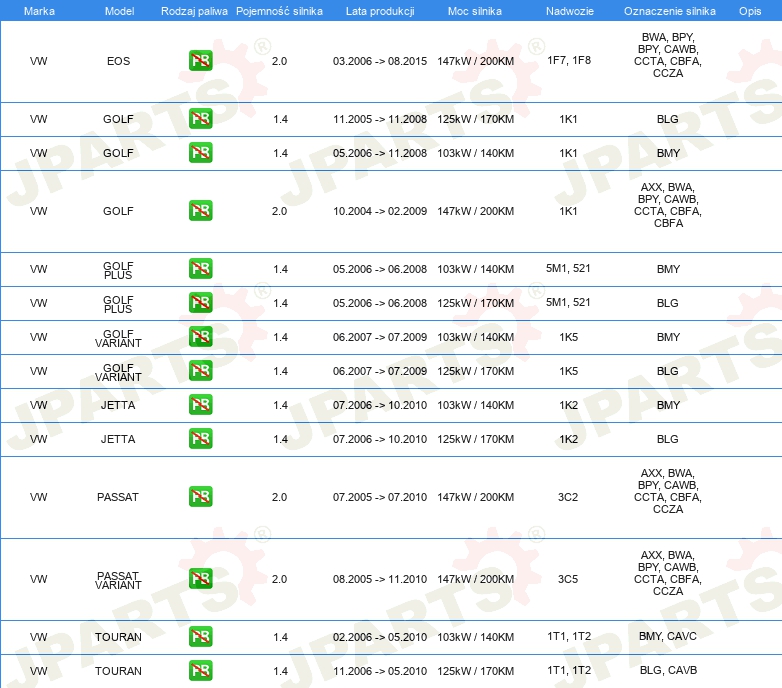Click body code 1K1 in the GOLF 2.0 row
This screenshot has width=782, height=688.
pyautogui.click(x=568, y=211)
